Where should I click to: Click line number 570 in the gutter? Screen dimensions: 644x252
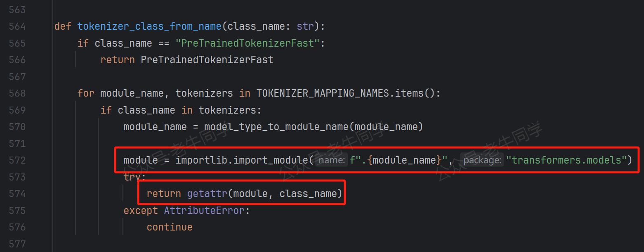tap(17, 127)
